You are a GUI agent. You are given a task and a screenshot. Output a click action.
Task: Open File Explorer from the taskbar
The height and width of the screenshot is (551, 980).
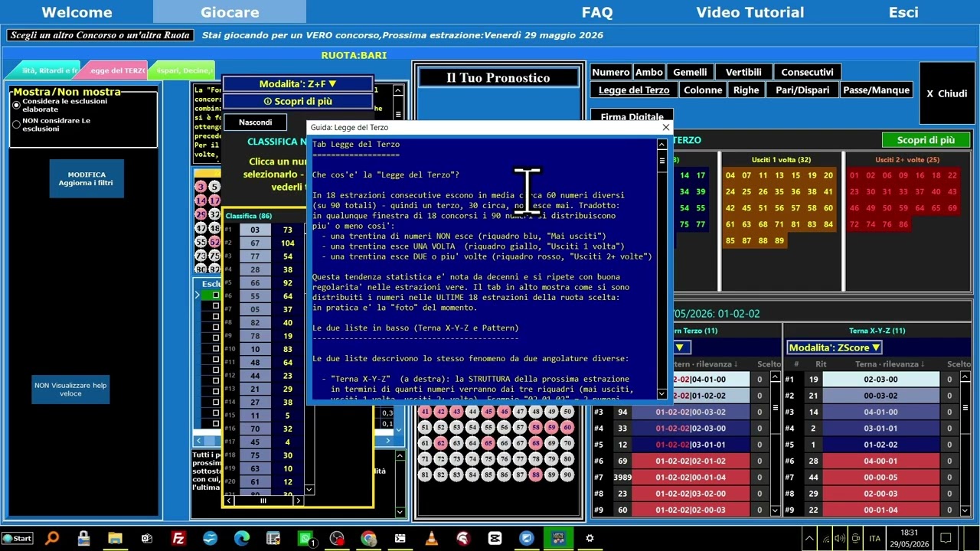[x=115, y=538]
